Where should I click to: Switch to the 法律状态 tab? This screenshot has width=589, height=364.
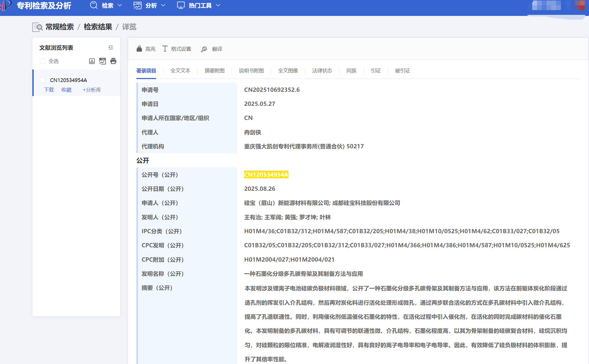pyautogui.click(x=322, y=71)
